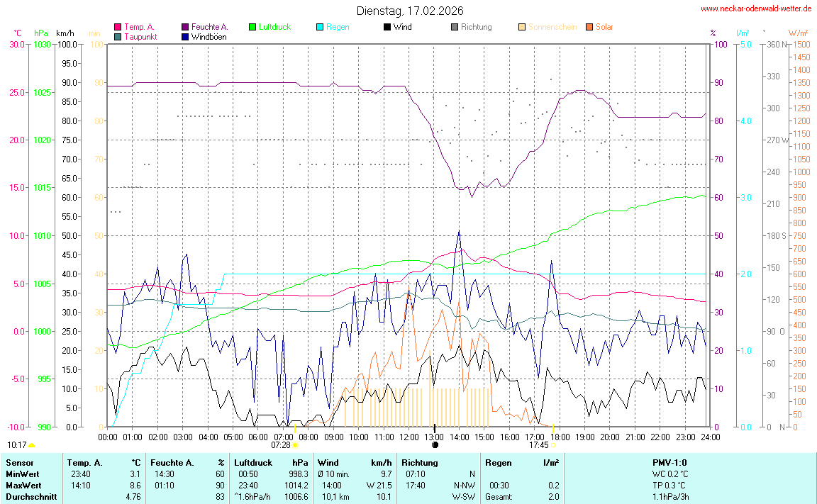Click the purple Feuchte A. legend square

coord(185,27)
